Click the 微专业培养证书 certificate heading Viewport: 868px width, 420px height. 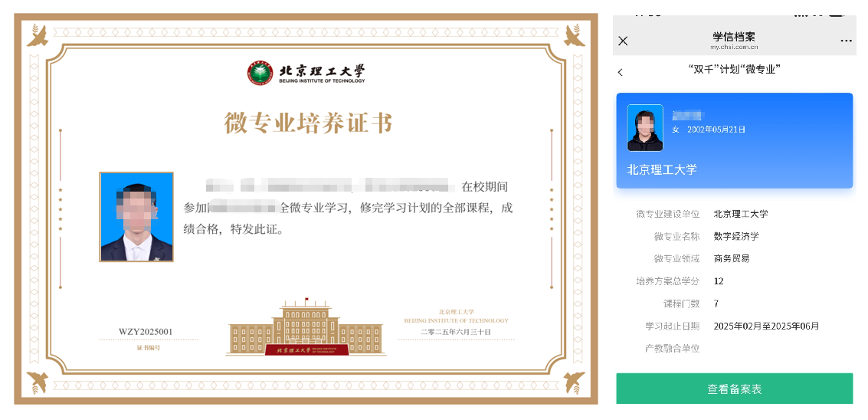click(x=307, y=123)
